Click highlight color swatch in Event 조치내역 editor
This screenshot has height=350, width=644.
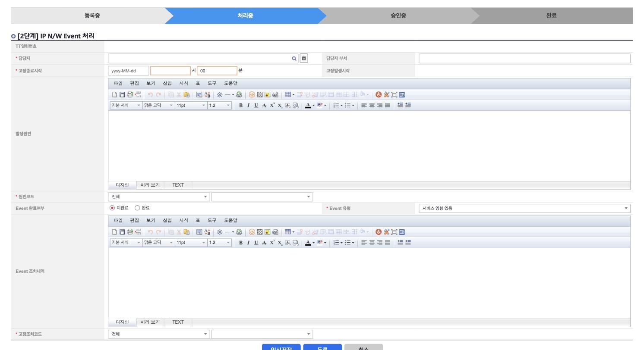(319, 243)
